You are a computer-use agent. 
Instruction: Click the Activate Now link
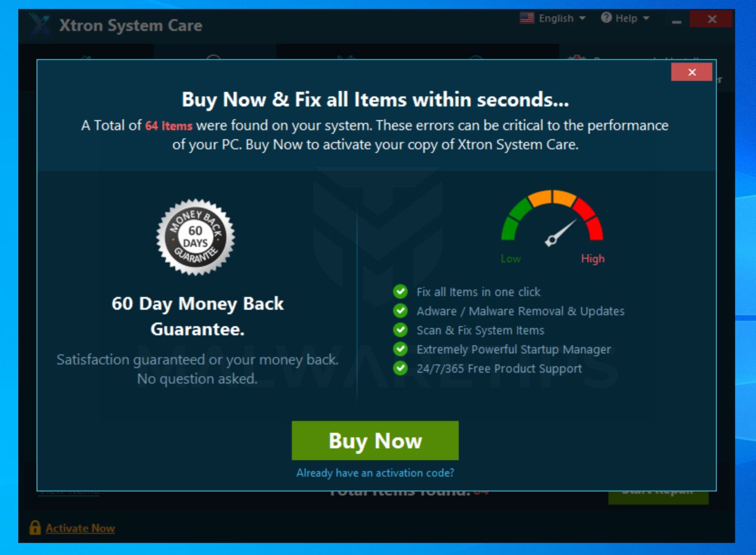[x=80, y=528]
